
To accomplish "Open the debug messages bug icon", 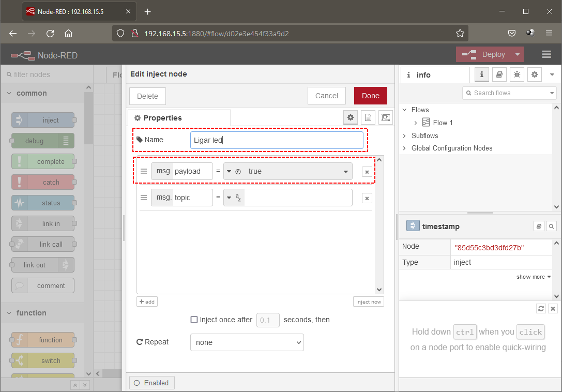I will tap(517, 74).
